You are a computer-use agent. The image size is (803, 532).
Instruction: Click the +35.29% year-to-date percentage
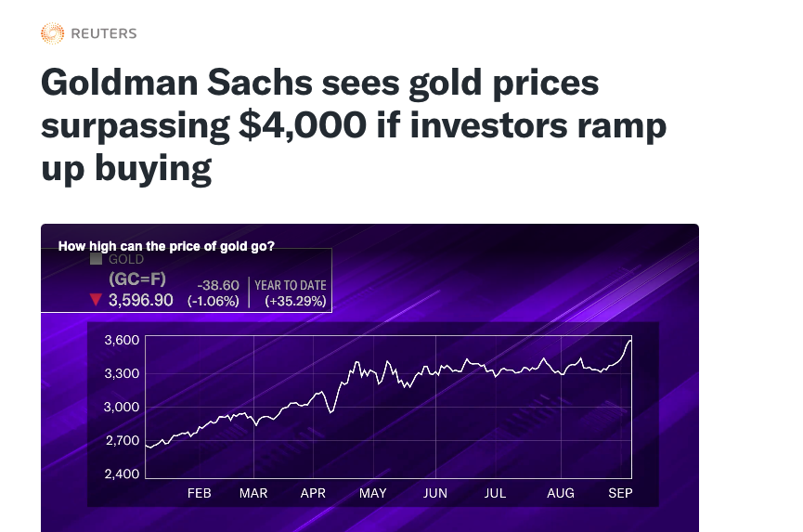[295, 301]
